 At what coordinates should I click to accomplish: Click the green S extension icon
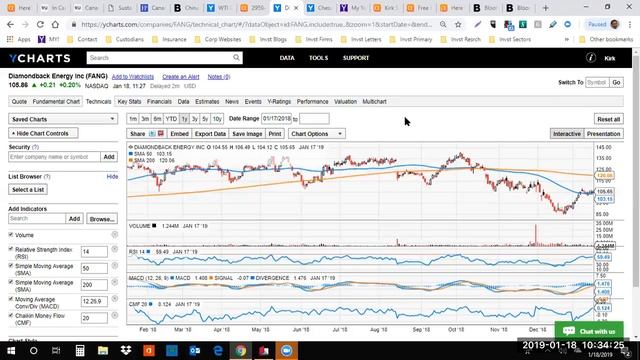tap(523, 24)
